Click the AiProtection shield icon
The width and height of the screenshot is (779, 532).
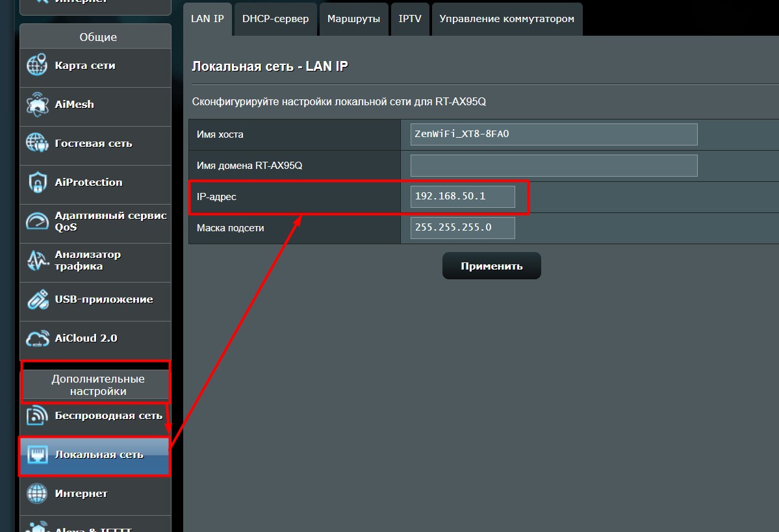click(37, 183)
